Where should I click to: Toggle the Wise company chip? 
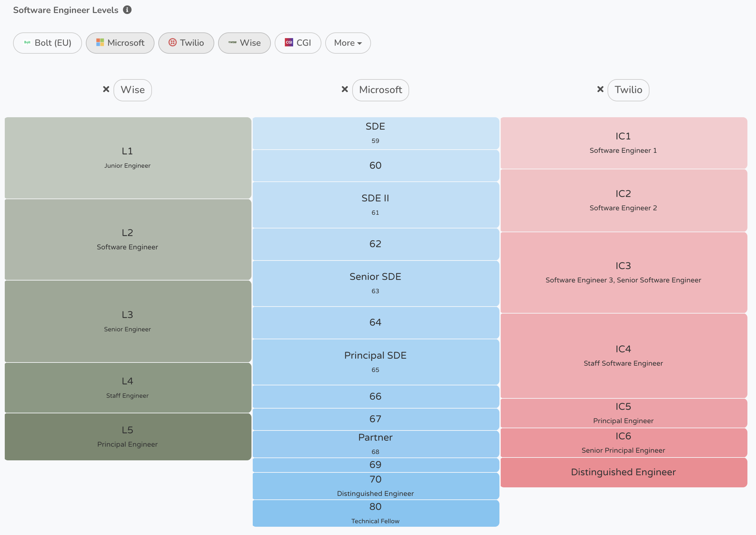pos(244,43)
